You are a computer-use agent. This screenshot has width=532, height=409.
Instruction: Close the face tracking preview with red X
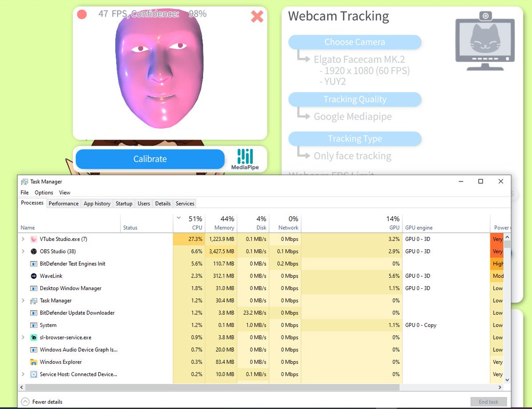pyautogui.click(x=257, y=16)
